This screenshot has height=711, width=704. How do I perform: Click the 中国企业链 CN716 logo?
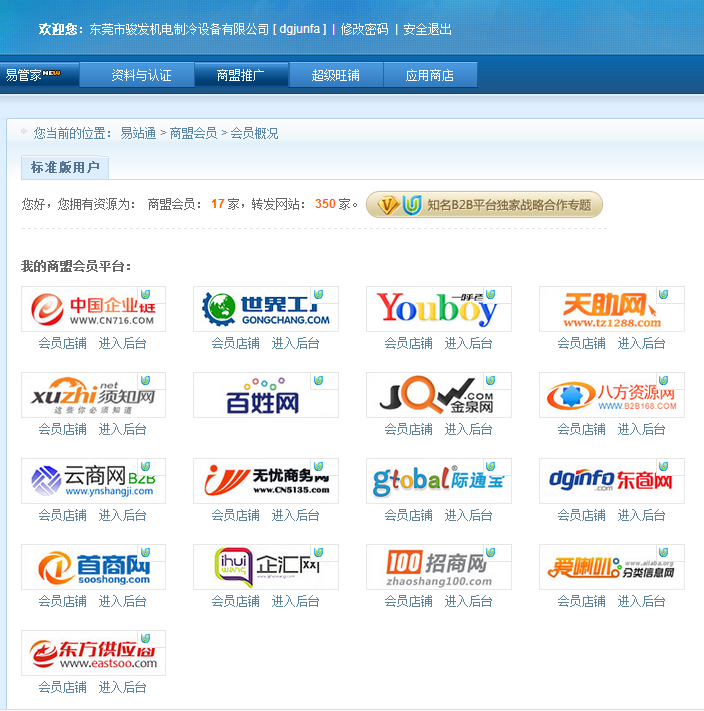click(x=93, y=309)
